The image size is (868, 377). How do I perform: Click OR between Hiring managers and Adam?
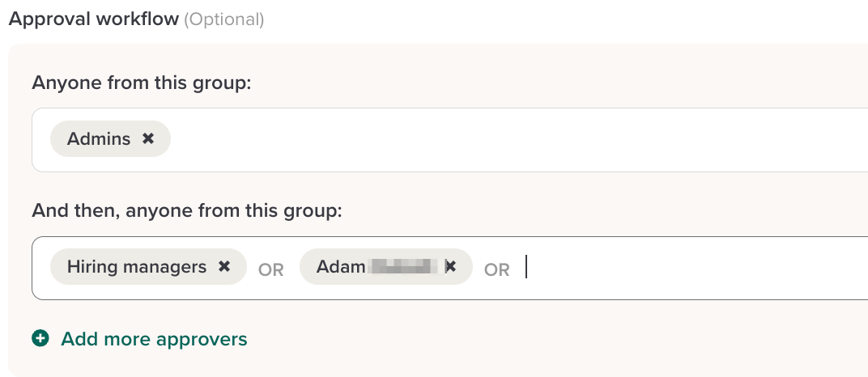tap(271, 269)
